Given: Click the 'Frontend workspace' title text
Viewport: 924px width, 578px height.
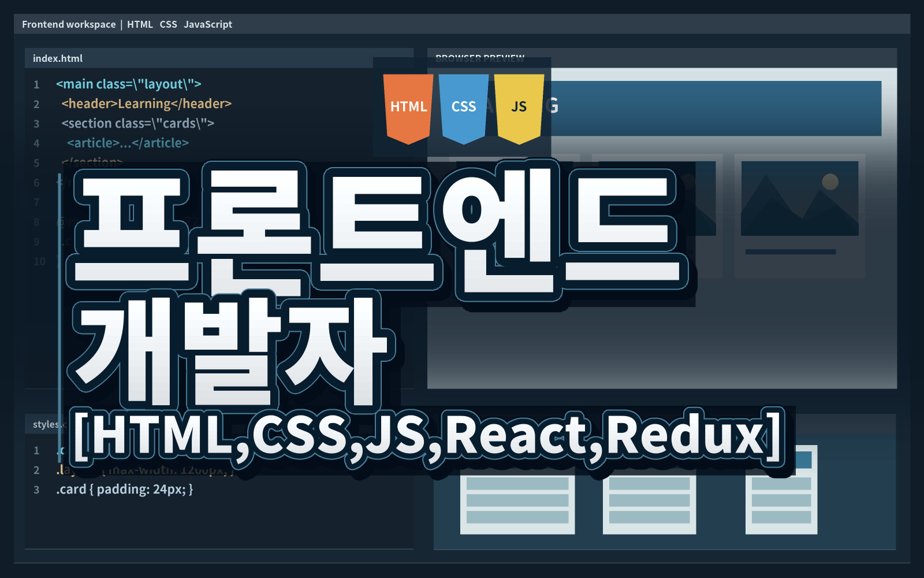Looking at the screenshot, I should click(x=69, y=24).
